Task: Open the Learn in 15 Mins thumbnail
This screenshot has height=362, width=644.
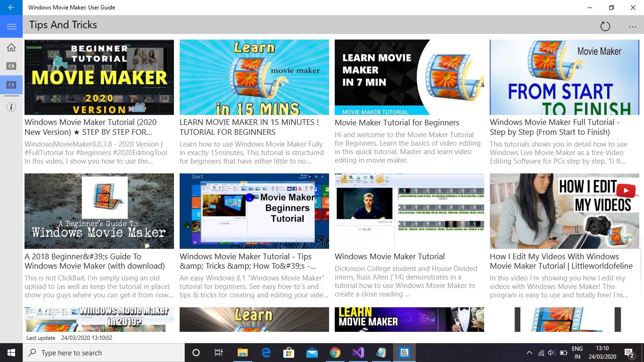Action: tap(254, 77)
